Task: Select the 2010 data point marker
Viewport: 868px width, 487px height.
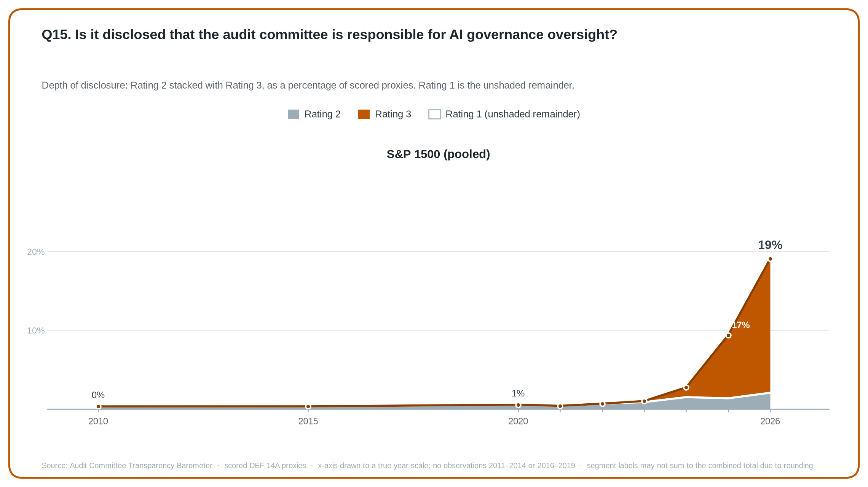Action: point(98,407)
